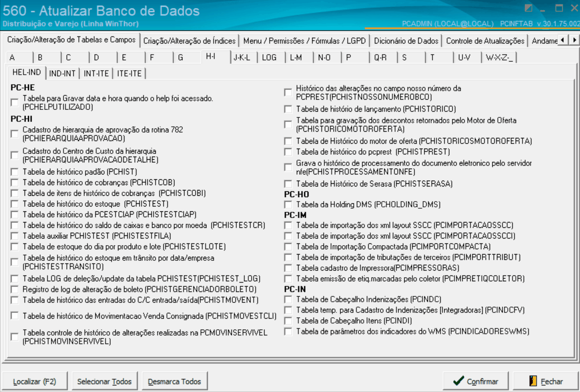Screen dimensions: 580x392
Task: Select letter tab F
Action: point(159,57)
